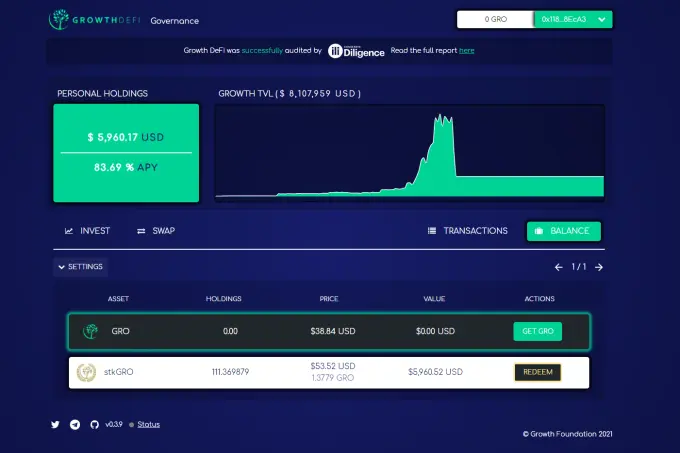The image size is (680, 453).
Task: Click the GET GRO button
Action: click(538, 331)
